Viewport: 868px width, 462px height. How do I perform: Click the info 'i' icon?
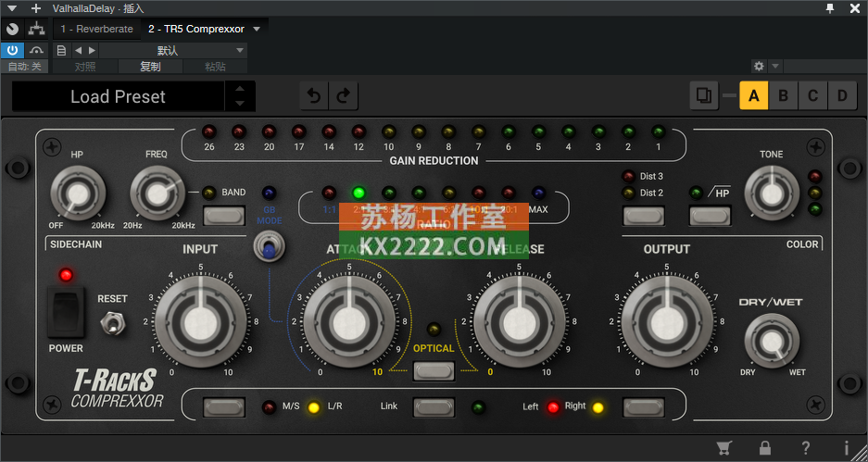(x=847, y=447)
